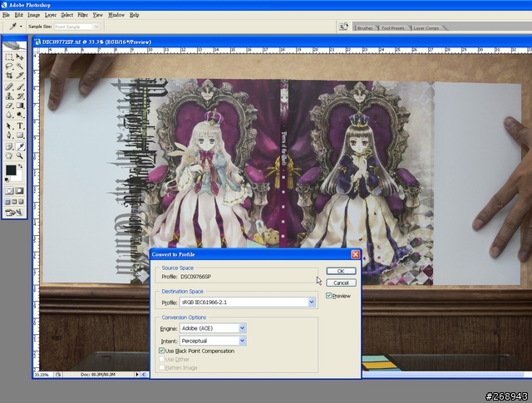Viewport: 532px width, 403px height.
Task: Toggle the Flatten Image checkbox
Action: click(x=161, y=367)
